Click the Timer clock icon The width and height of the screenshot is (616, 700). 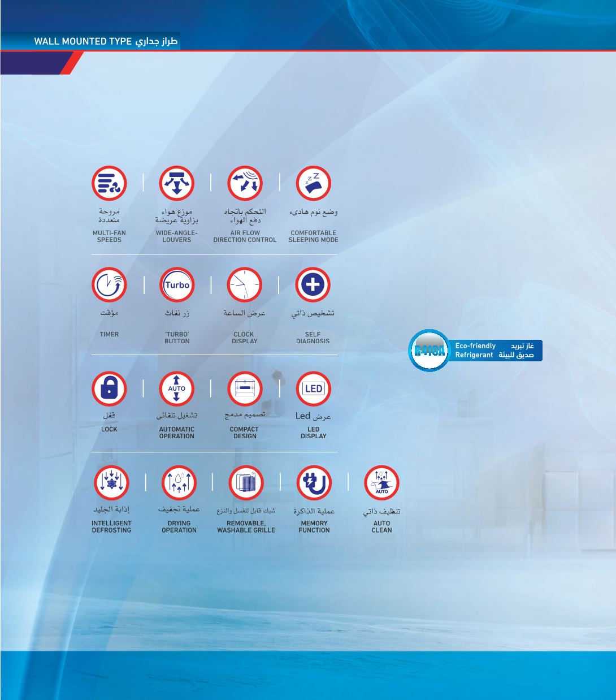(x=109, y=285)
